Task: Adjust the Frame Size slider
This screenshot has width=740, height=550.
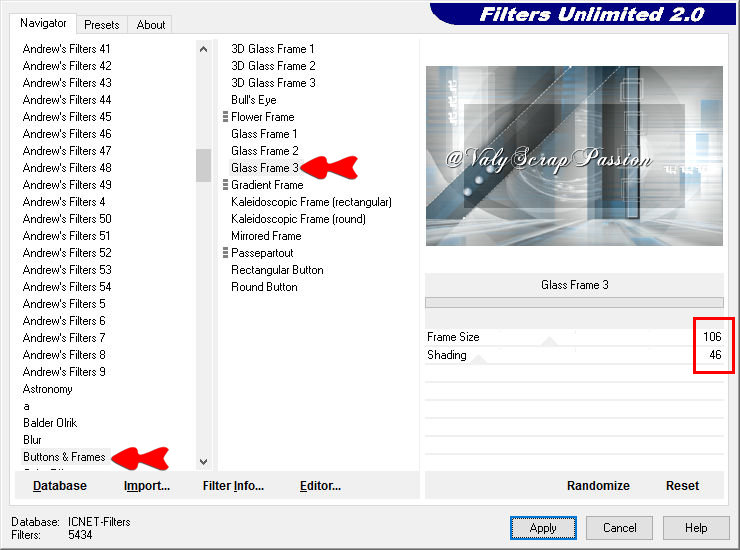Action: [x=549, y=339]
